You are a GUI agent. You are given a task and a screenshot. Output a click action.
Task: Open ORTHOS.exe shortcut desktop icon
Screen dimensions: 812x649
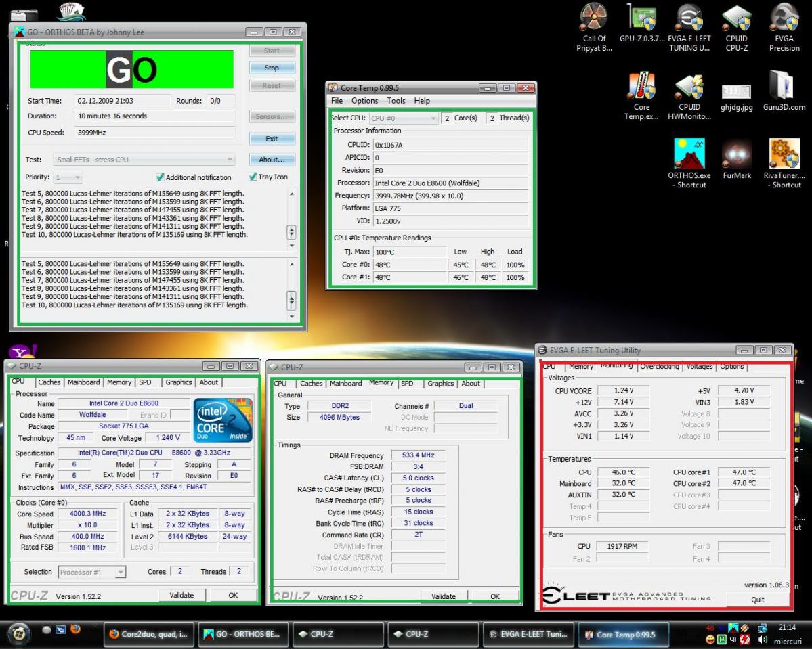click(x=689, y=164)
